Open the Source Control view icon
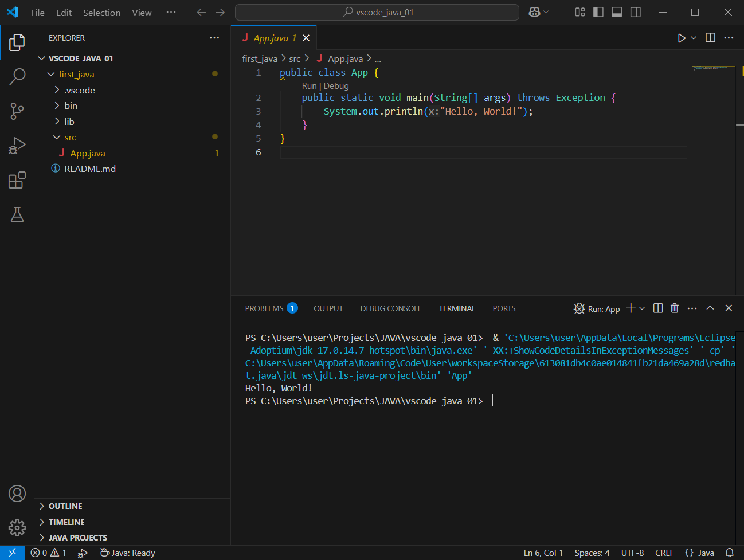Screen dimensions: 744x560 (17, 111)
